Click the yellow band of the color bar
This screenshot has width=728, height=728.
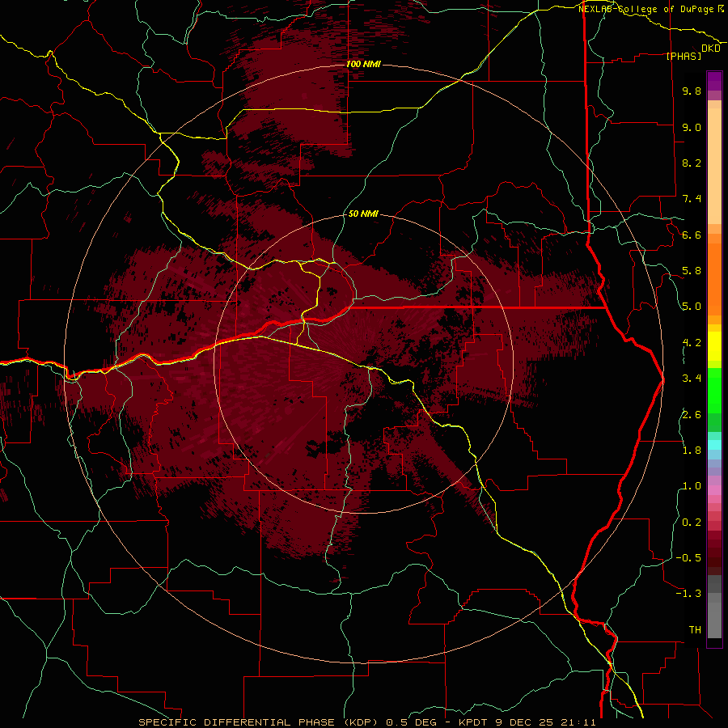714,346
